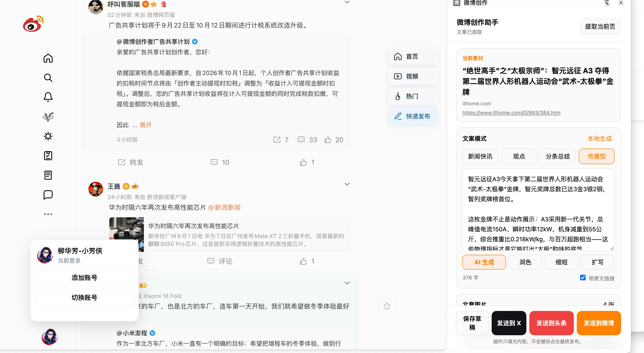
Task: Expand options chevron on 呼叫客服喵 post
Action: (x=347, y=2)
